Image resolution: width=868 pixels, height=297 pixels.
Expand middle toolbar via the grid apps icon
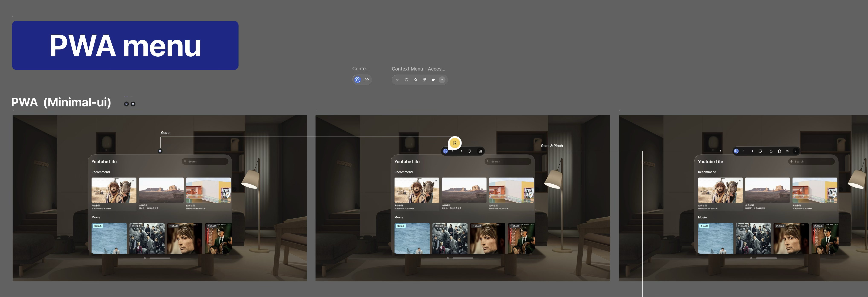click(480, 151)
